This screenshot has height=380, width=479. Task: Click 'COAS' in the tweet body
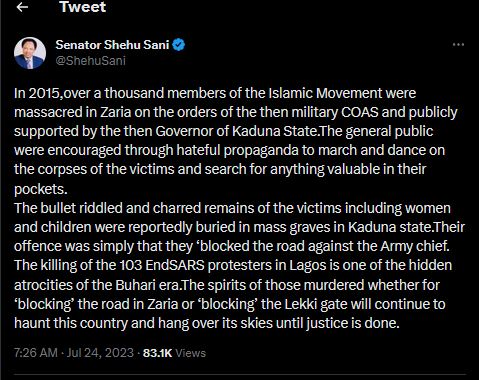pyautogui.click(x=360, y=112)
